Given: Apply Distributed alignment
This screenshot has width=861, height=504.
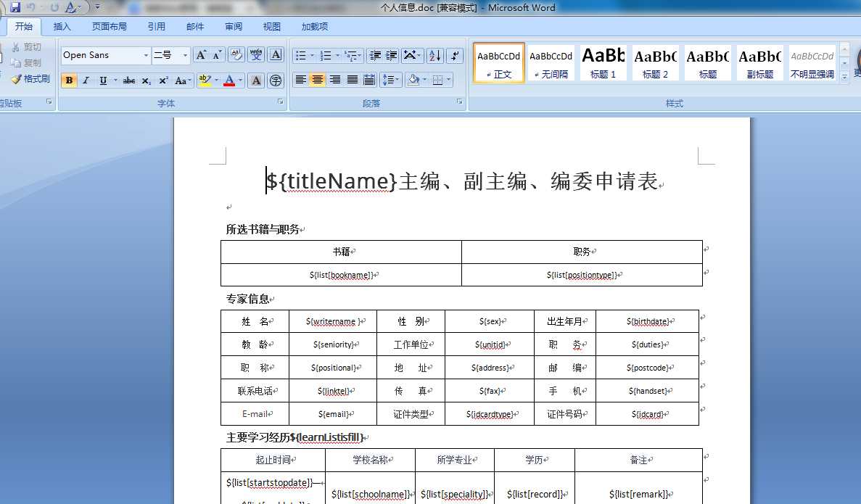Looking at the screenshot, I should coord(369,80).
